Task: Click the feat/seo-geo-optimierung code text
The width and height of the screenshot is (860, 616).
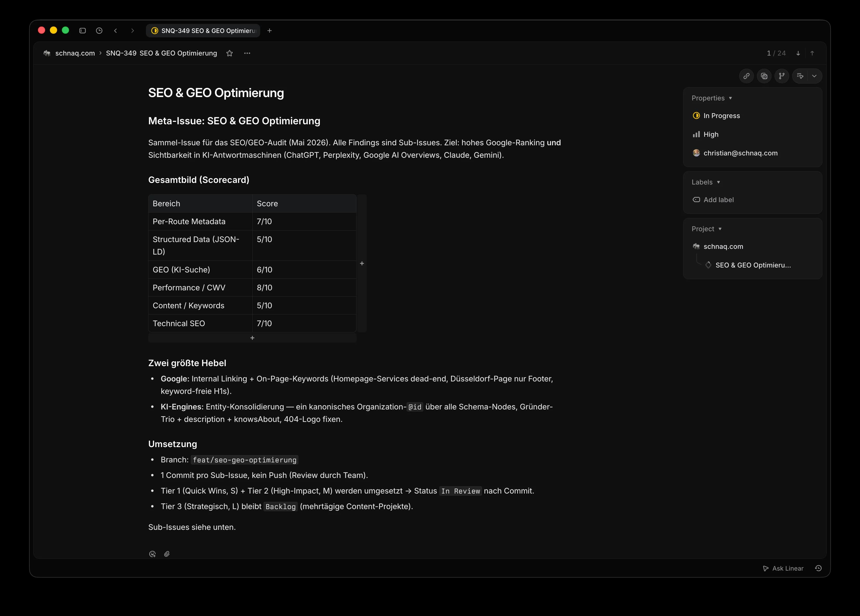Action: coord(245,460)
